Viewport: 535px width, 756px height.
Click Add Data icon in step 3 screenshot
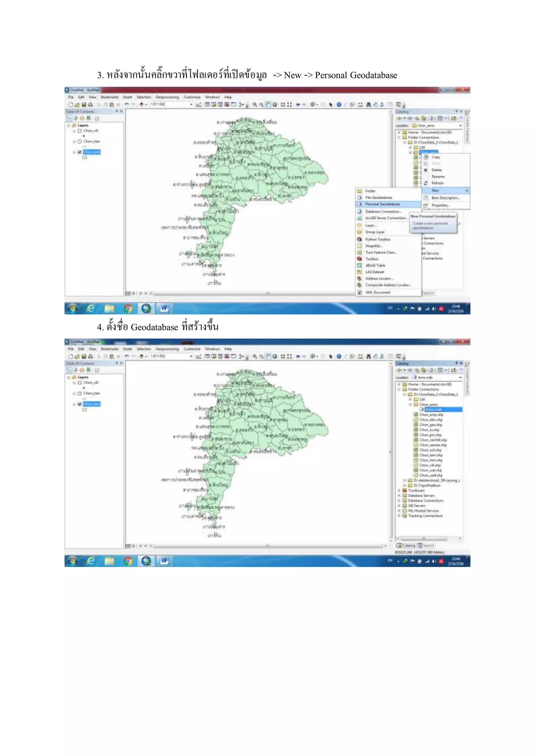141,104
